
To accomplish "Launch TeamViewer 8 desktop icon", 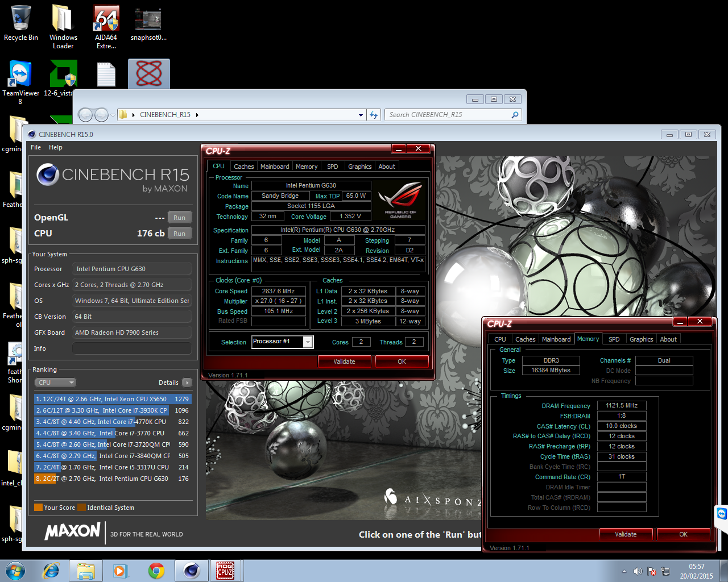I will (x=20, y=81).
